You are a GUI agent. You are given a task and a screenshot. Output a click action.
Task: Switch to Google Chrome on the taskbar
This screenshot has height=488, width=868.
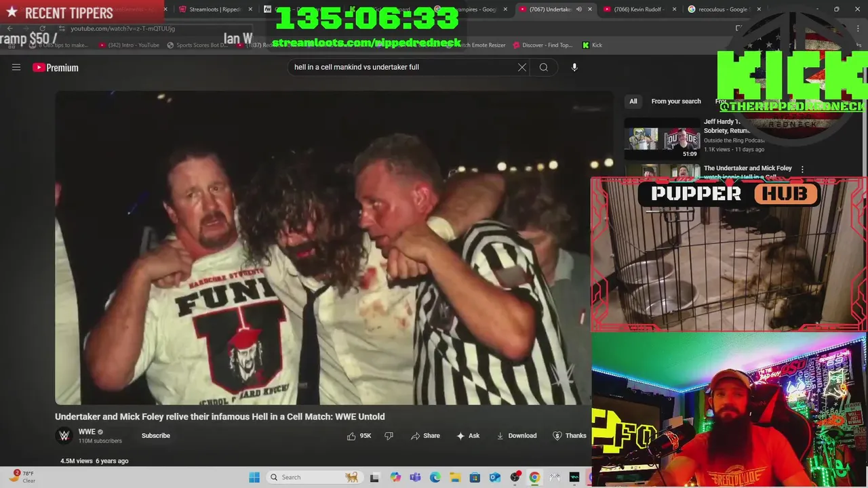click(534, 477)
